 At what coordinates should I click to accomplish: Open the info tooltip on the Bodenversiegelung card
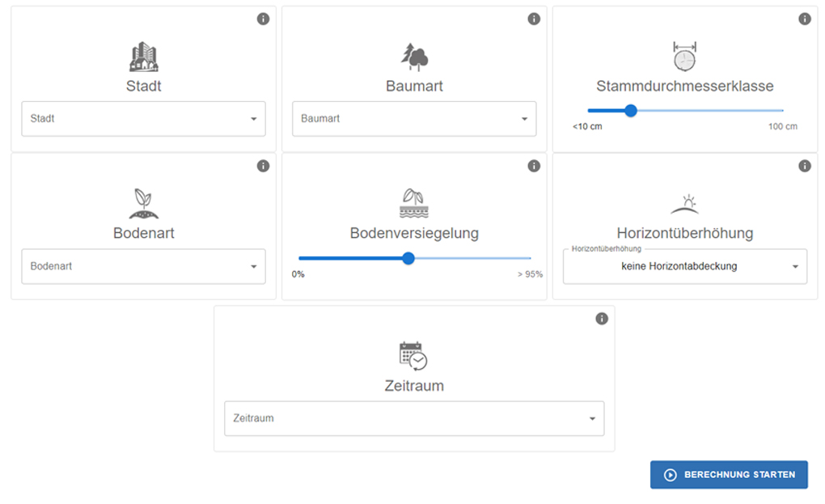pos(533,166)
